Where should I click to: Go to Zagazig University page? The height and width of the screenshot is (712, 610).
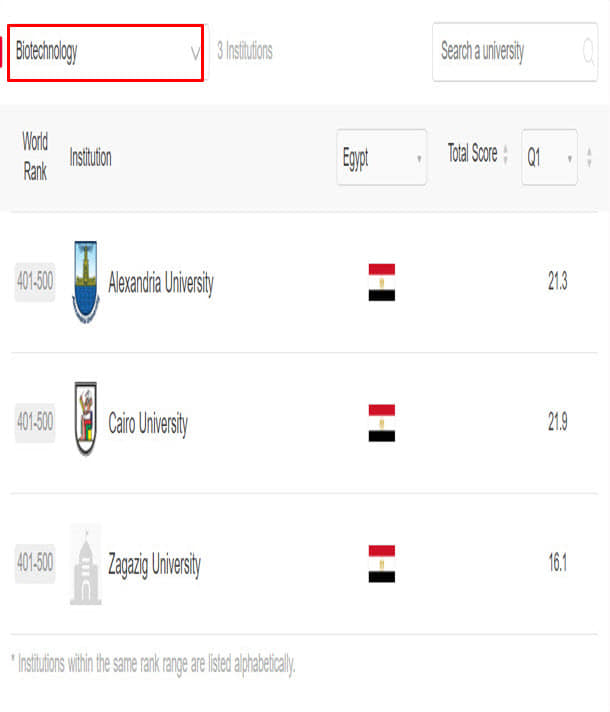click(x=154, y=565)
